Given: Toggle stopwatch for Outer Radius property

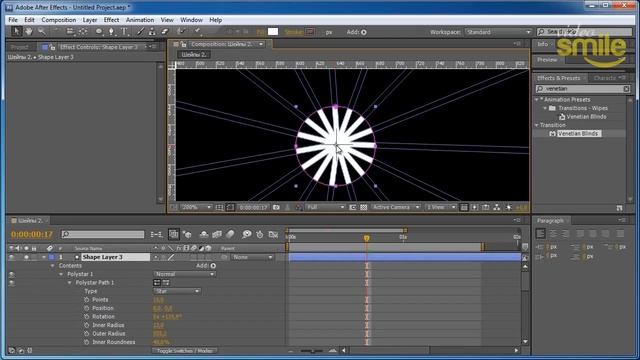Looking at the screenshot, I should pyautogui.click(x=87, y=333).
